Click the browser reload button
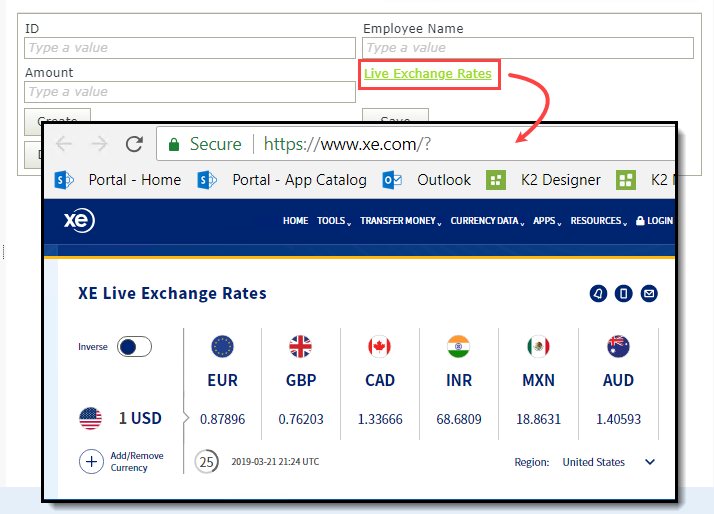 (134, 144)
